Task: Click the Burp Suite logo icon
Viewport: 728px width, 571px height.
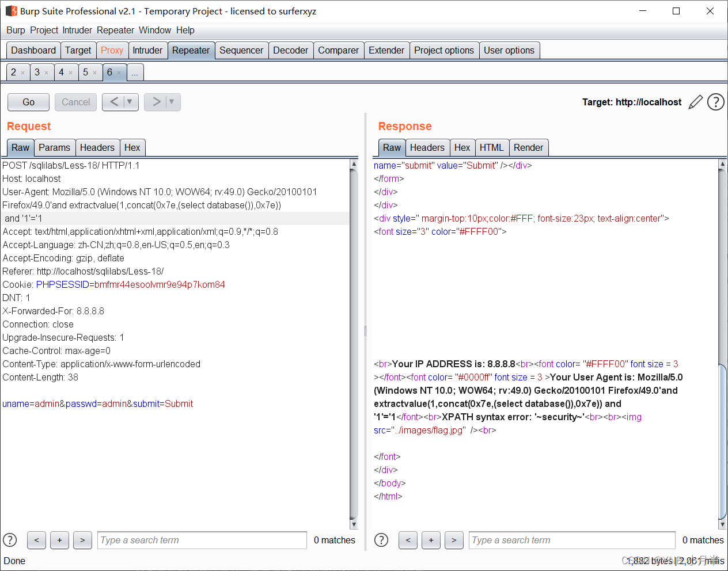Action: (11, 11)
